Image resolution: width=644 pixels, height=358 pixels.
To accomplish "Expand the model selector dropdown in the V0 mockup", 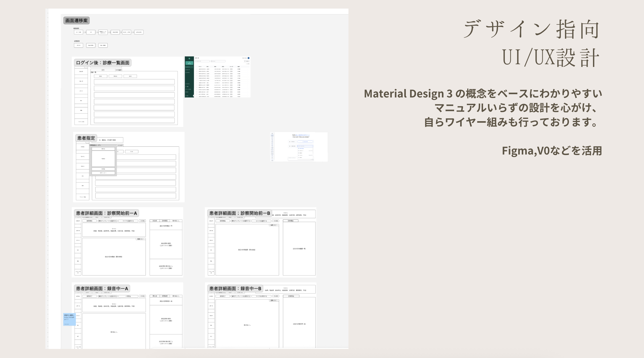I will pos(312,146).
